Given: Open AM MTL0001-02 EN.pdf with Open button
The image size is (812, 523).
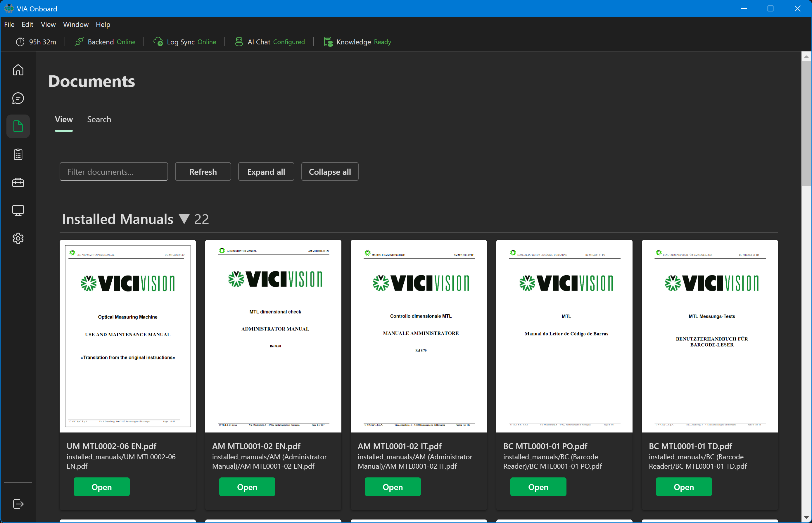Looking at the screenshot, I should point(247,487).
